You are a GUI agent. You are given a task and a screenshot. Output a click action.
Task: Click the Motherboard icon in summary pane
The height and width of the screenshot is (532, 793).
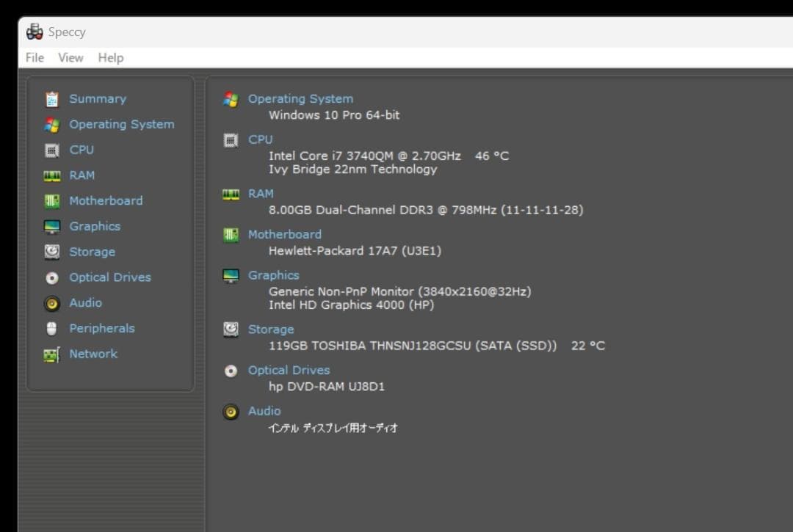(231, 235)
